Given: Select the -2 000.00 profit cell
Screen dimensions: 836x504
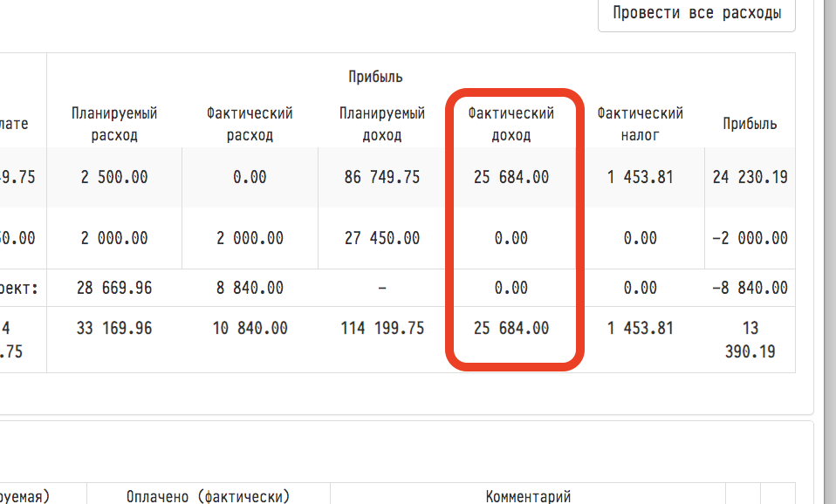Looking at the screenshot, I should click(x=750, y=238).
